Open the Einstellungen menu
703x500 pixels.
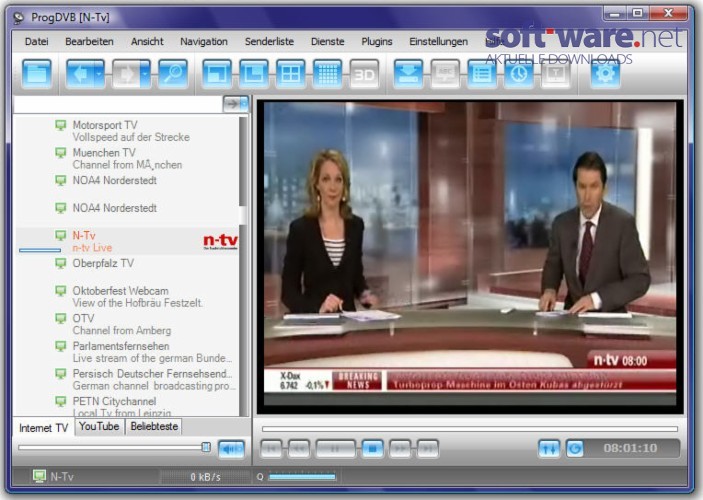pyautogui.click(x=438, y=42)
